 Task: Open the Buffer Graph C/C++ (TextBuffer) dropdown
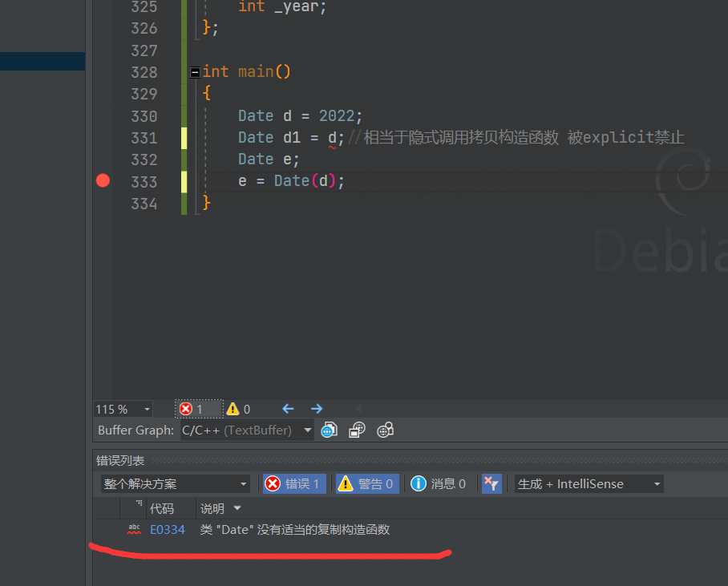click(x=247, y=430)
